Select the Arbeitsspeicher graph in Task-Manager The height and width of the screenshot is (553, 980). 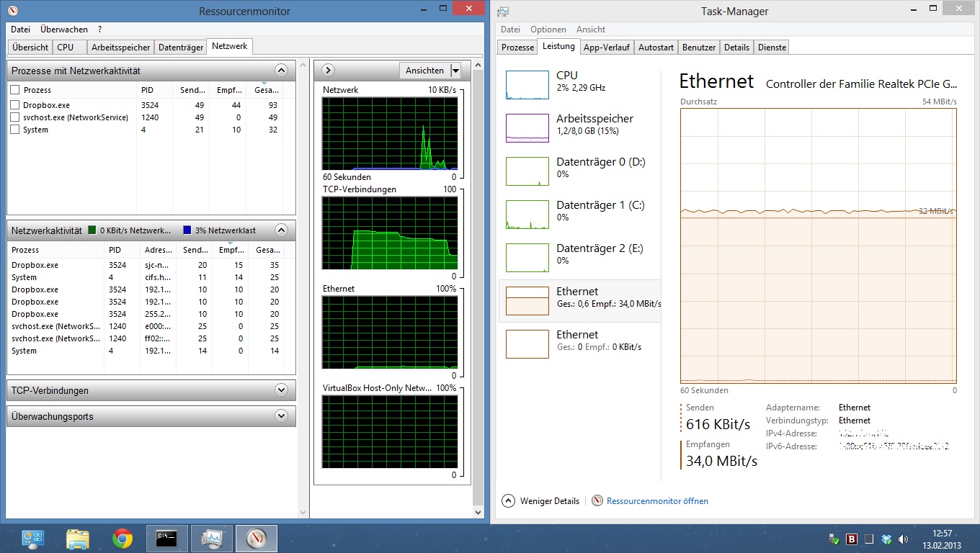pyautogui.click(x=527, y=128)
